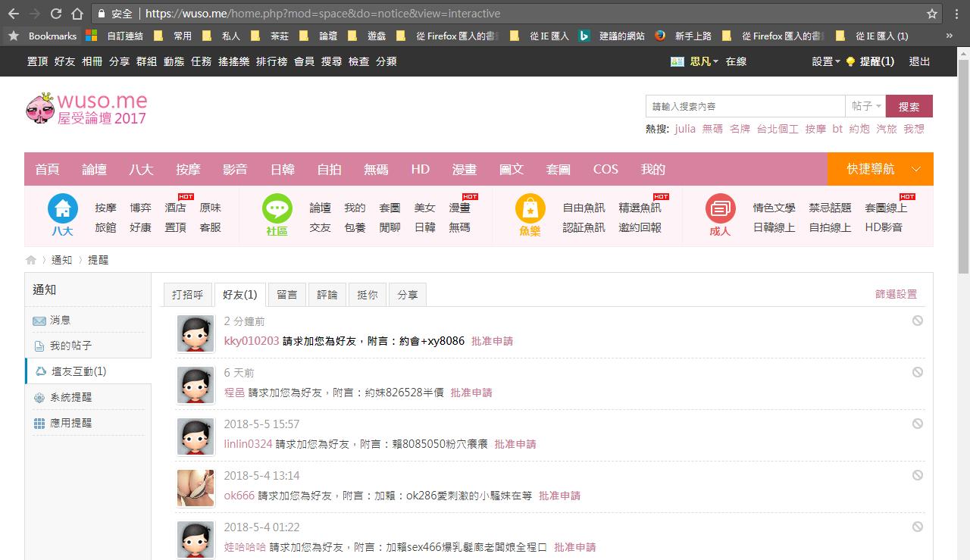Switch to the 留言 tab

tap(286, 295)
